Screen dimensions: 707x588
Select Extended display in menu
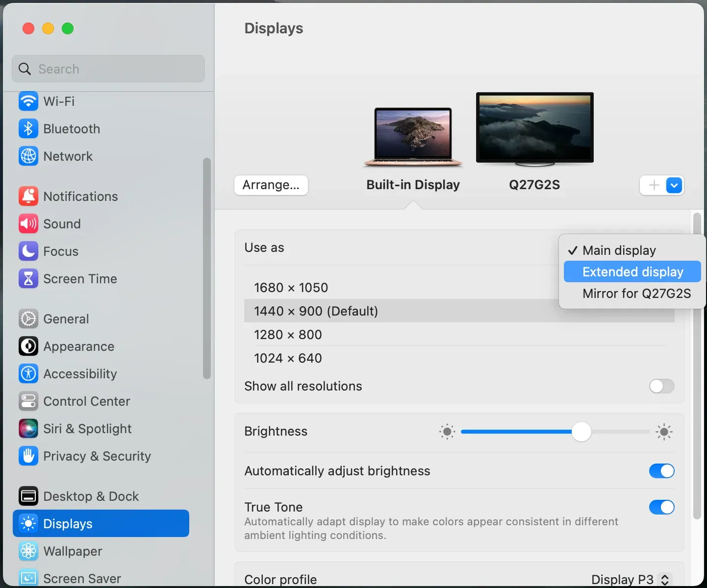click(632, 272)
